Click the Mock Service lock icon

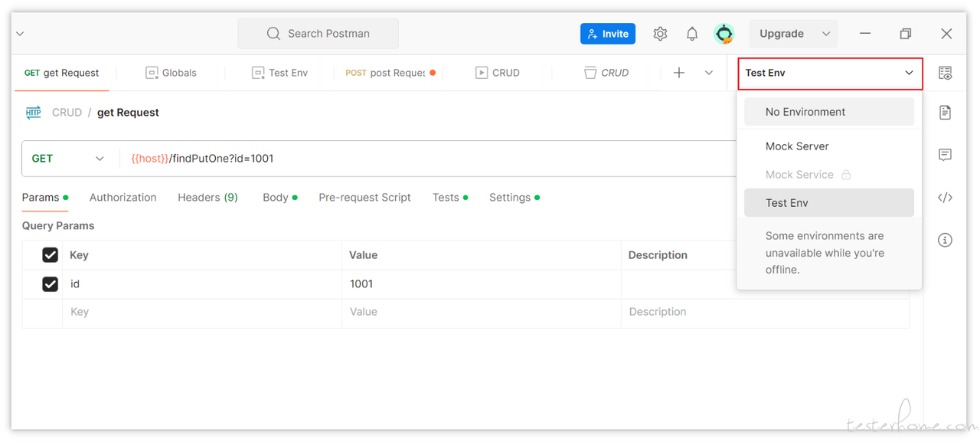tap(846, 175)
